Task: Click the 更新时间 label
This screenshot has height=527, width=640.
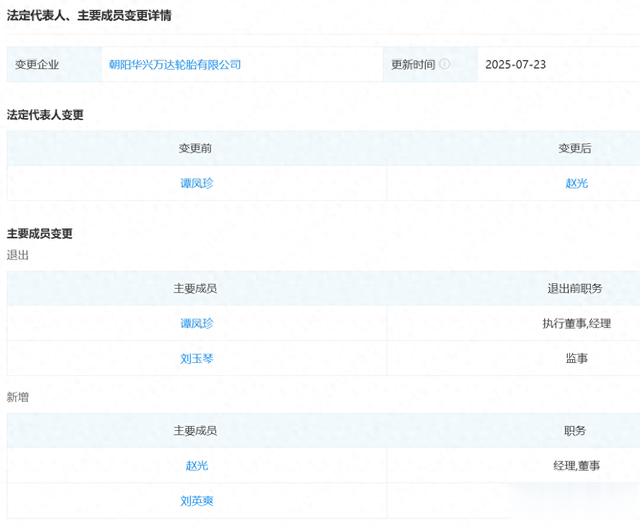Action: pyautogui.click(x=413, y=64)
